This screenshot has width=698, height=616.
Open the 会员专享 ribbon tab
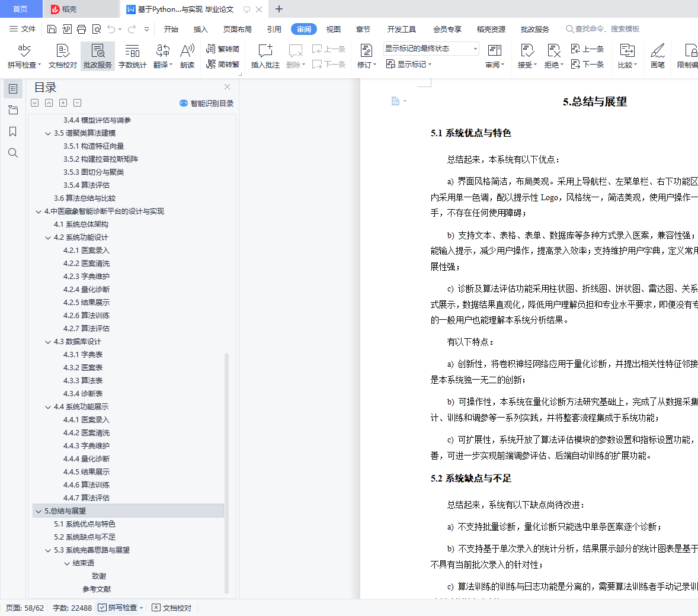[x=447, y=30]
